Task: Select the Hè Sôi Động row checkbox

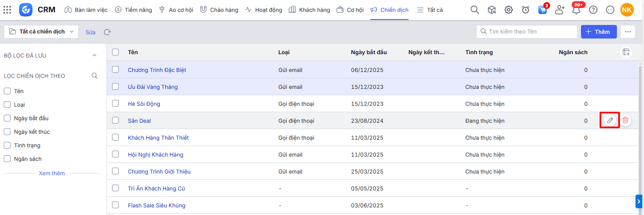Action: pos(115,103)
